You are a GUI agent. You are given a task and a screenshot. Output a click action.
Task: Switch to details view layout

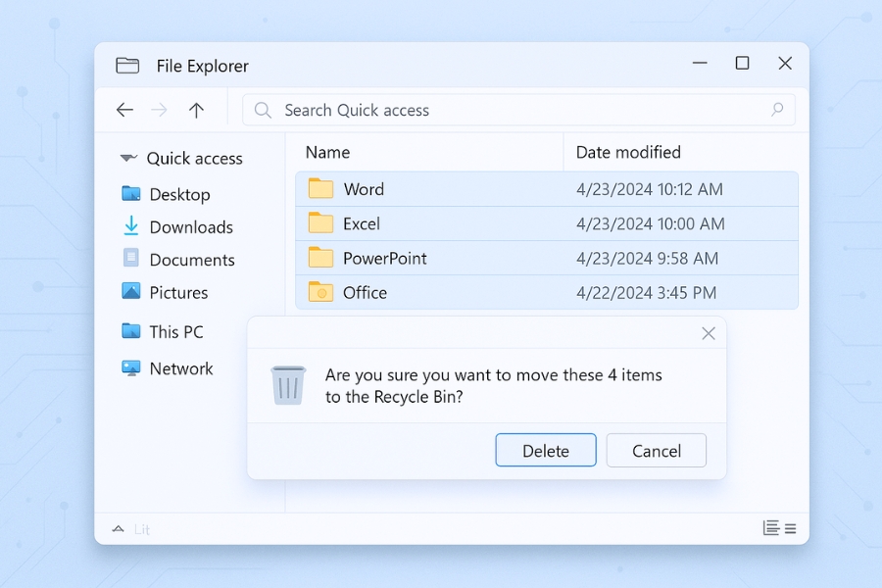point(772,527)
